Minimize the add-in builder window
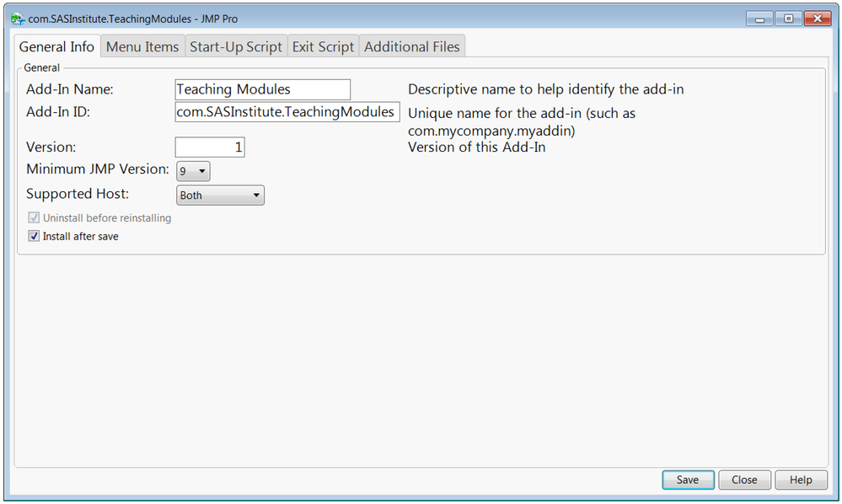This screenshot has width=842, height=504. [x=760, y=19]
